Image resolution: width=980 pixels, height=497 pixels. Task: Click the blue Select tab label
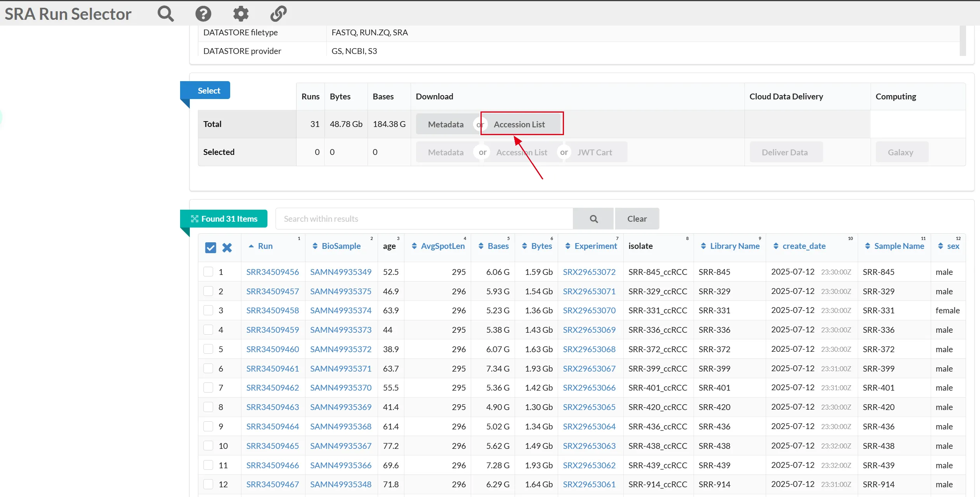[x=209, y=90]
